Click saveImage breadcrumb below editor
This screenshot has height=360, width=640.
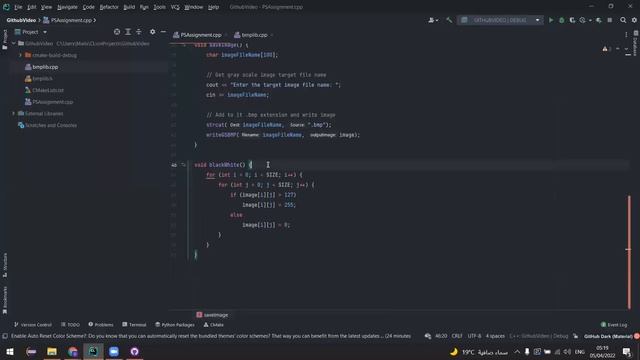coord(212,315)
